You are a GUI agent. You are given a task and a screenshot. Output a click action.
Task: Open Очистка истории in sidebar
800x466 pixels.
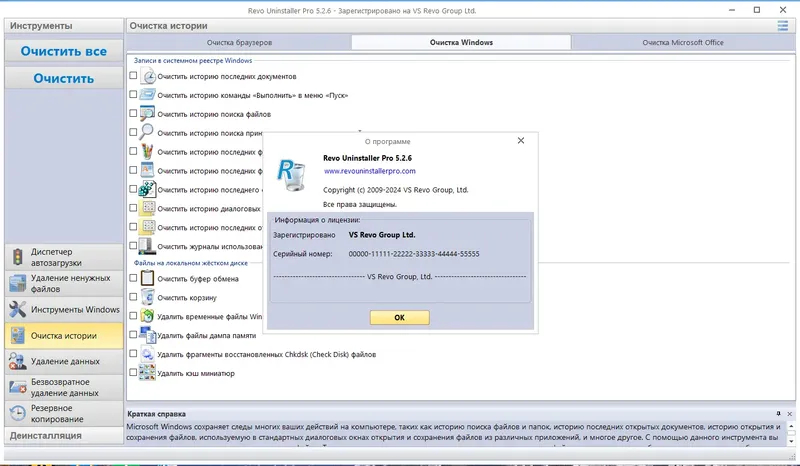[64, 335]
